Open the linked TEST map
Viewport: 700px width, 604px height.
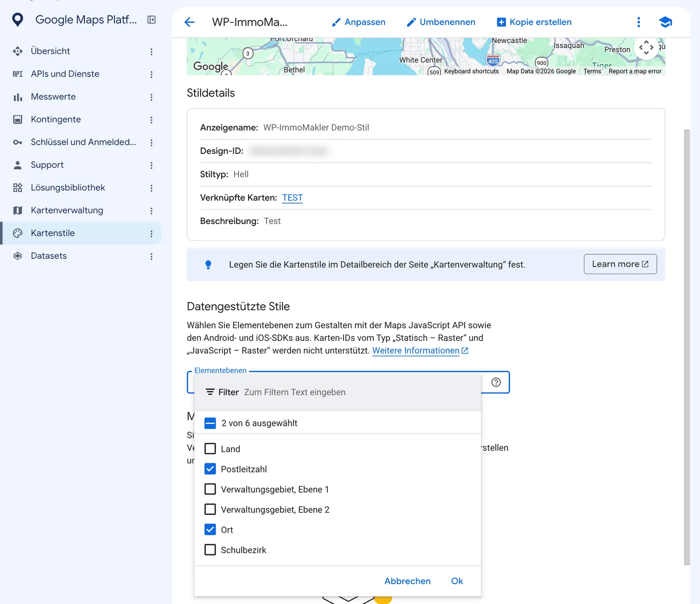click(x=292, y=198)
